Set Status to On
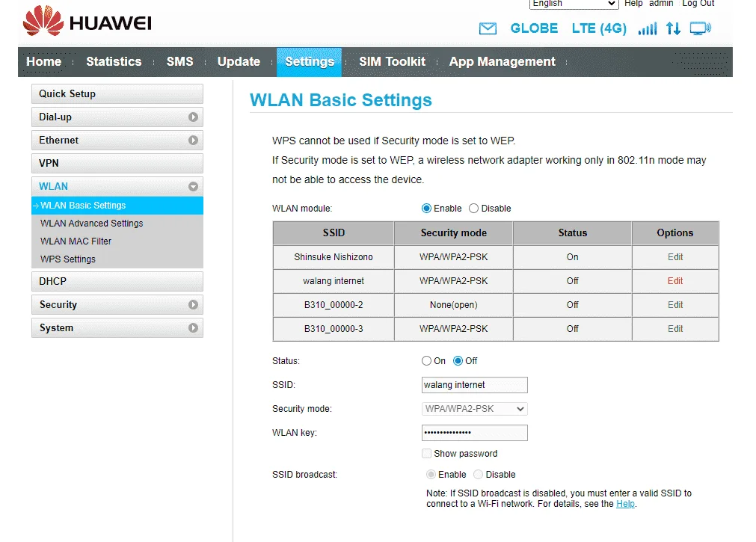This screenshot has height=542, width=756. [x=426, y=360]
